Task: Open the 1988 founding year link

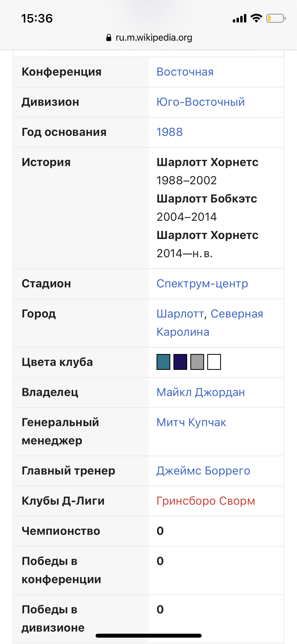Action: tap(169, 132)
